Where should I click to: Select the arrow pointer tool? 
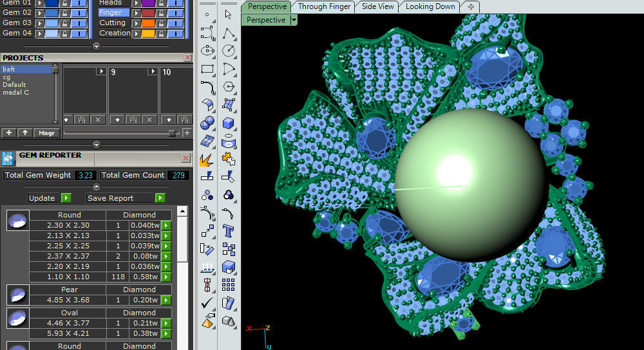coord(229,15)
